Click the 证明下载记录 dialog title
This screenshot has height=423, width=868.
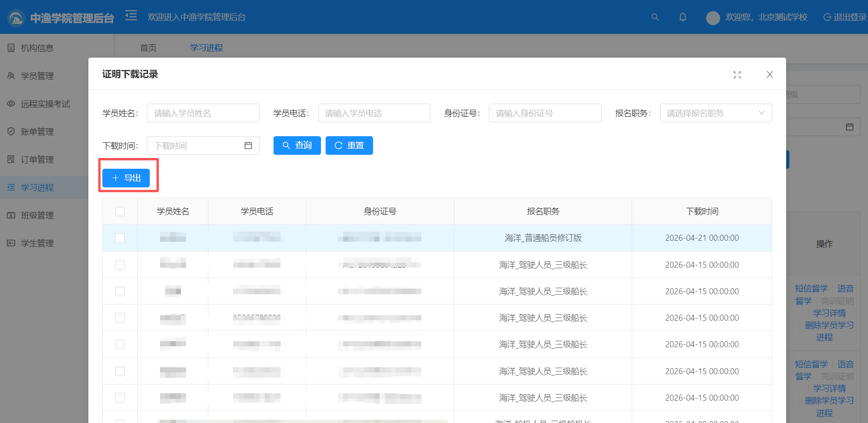[x=130, y=74]
